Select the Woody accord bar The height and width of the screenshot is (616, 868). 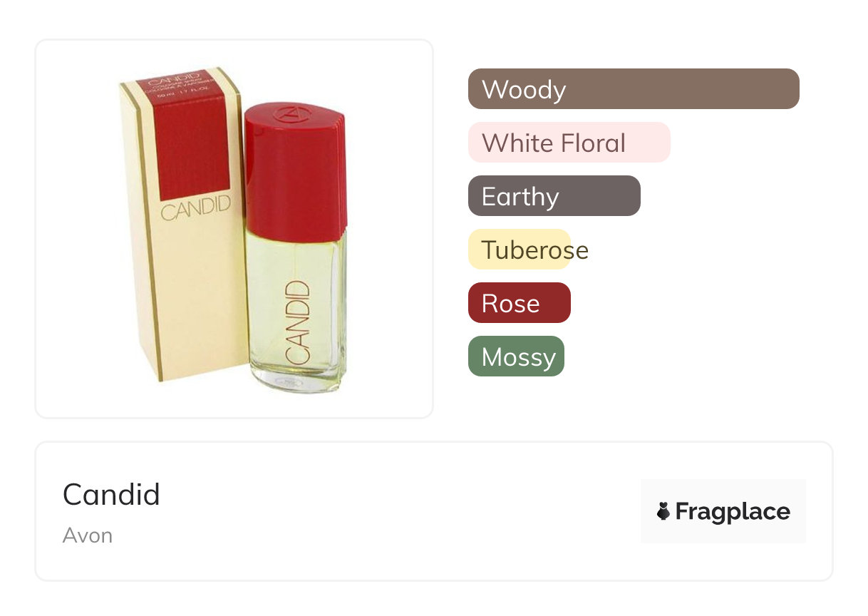633,89
